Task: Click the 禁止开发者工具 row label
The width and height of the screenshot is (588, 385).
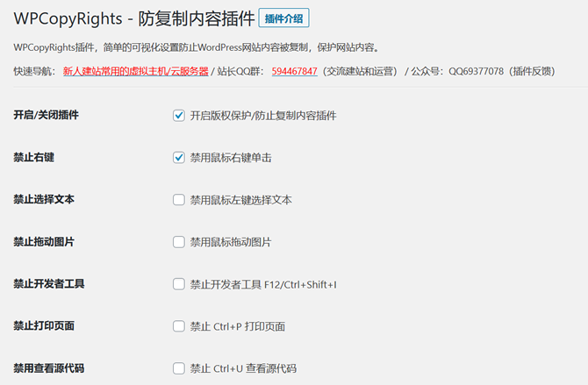Action: pyautogui.click(x=49, y=284)
